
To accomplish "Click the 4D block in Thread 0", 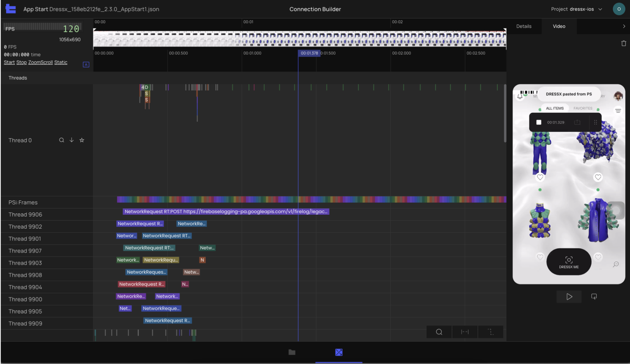I will tap(144, 87).
